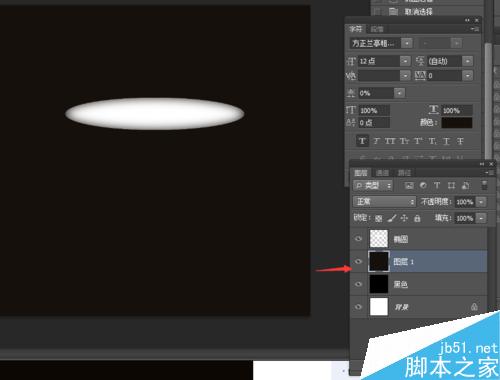Click the 椭圆 layer name
This screenshot has width=500, height=380.
coord(401,239)
